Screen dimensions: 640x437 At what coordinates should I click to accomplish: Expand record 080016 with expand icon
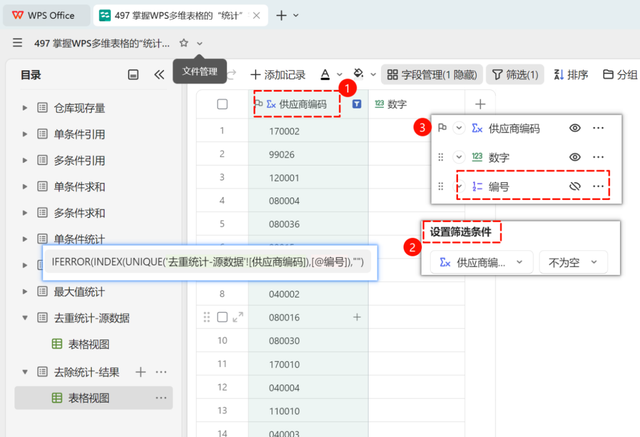238,317
